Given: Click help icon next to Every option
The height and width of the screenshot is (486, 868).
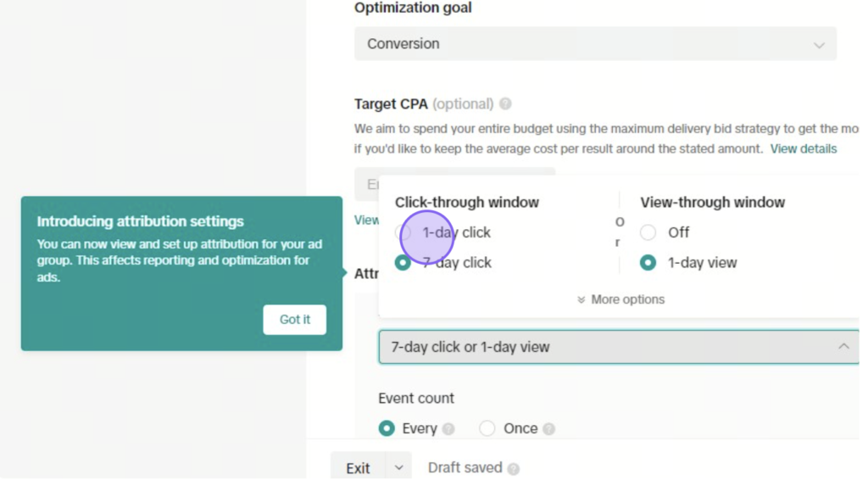Looking at the screenshot, I should click(448, 429).
